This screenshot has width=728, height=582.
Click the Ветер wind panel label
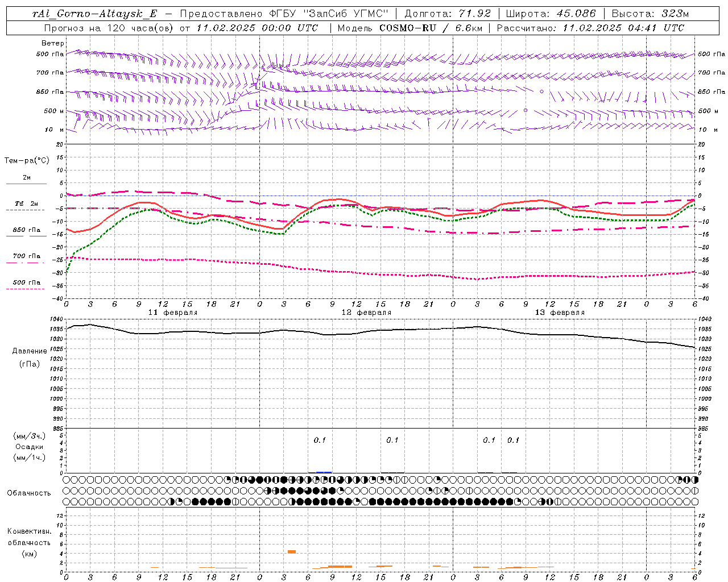[53, 43]
